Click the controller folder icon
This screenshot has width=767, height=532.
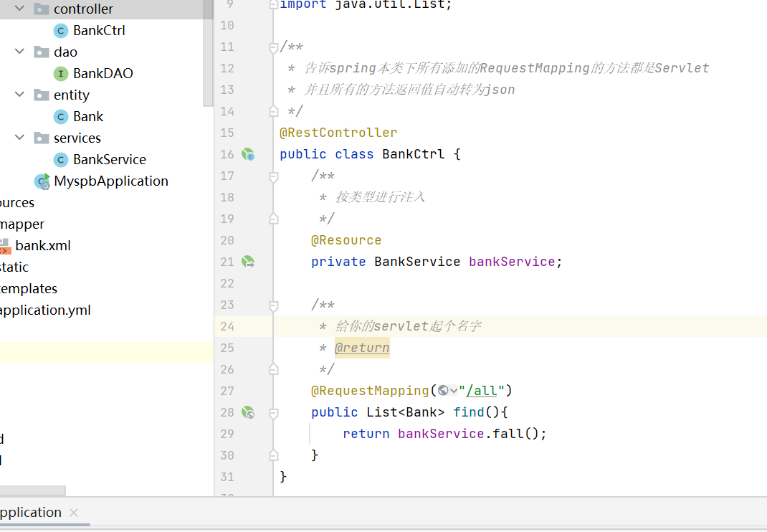42,9
